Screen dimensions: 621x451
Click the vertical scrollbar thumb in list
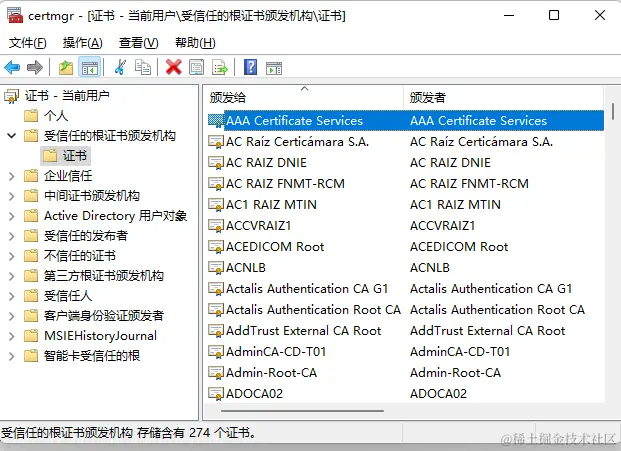[x=612, y=112]
